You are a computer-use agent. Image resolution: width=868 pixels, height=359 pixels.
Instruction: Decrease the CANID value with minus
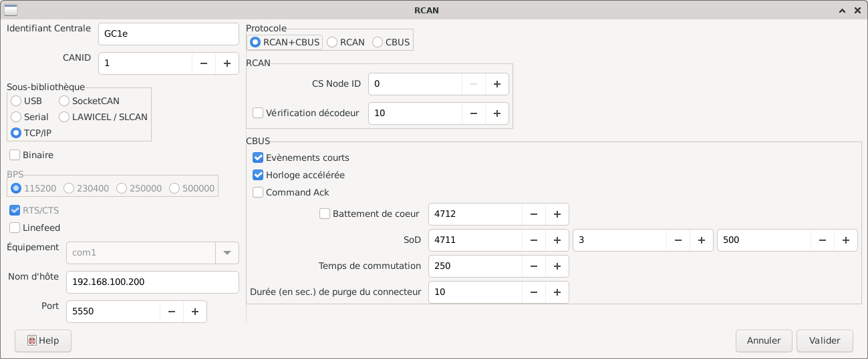coord(204,63)
